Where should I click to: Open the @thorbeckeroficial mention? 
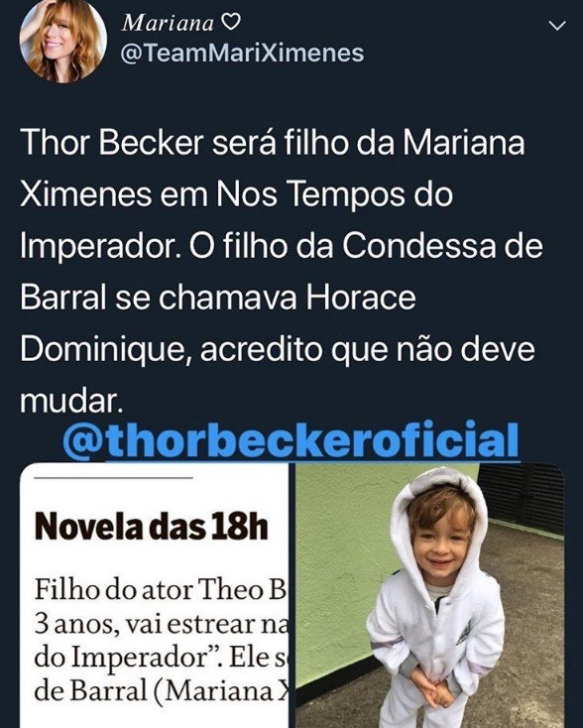coord(291,439)
